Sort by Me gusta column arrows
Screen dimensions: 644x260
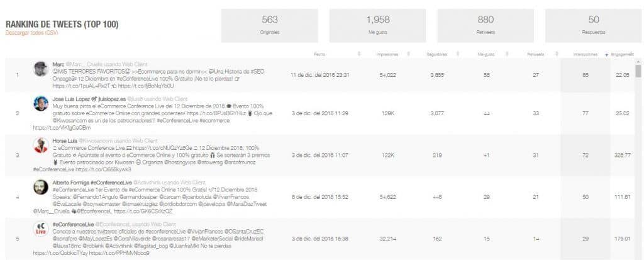(x=507, y=54)
